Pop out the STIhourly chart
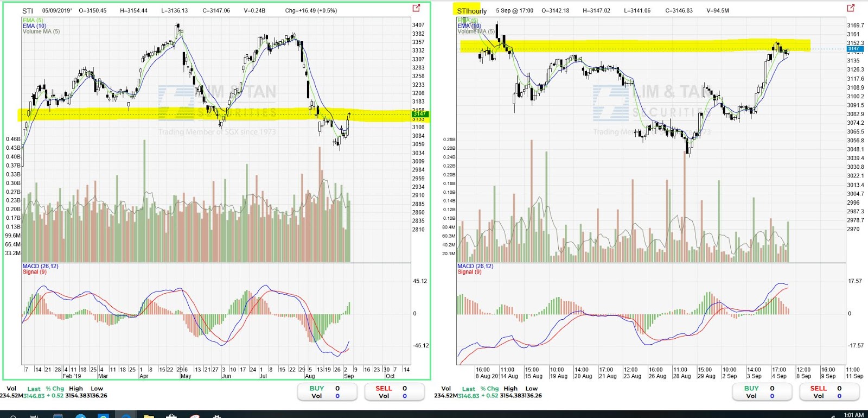This screenshot has height=418, width=868. pyautogui.click(x=851, y=8)
